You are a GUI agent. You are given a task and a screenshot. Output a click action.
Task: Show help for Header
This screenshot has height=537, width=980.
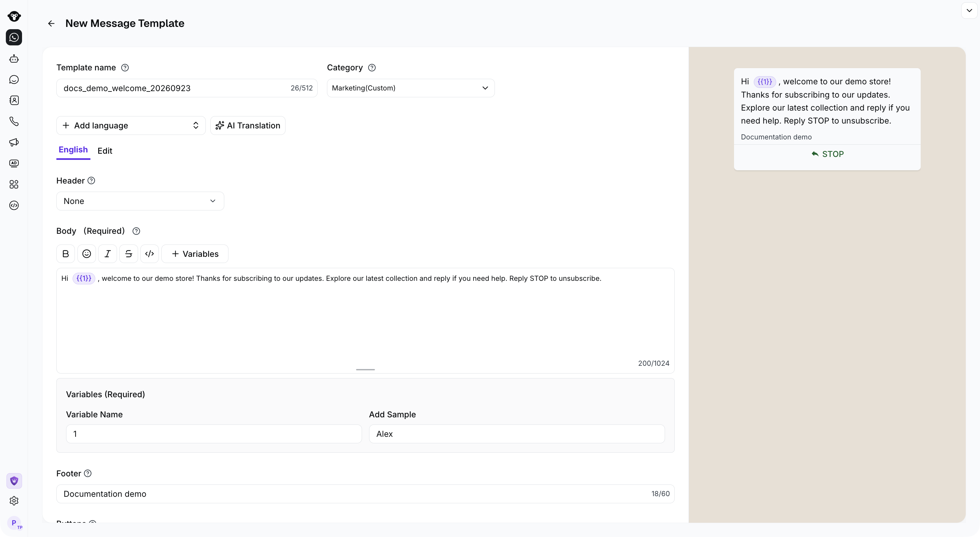91,181
